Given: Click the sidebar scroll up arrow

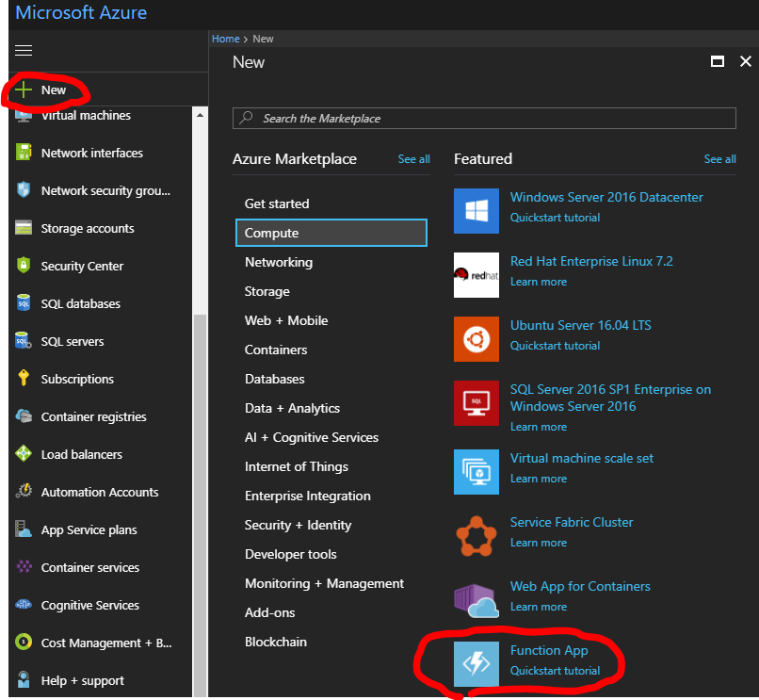Looking at the screenshot, I should 200,115.
